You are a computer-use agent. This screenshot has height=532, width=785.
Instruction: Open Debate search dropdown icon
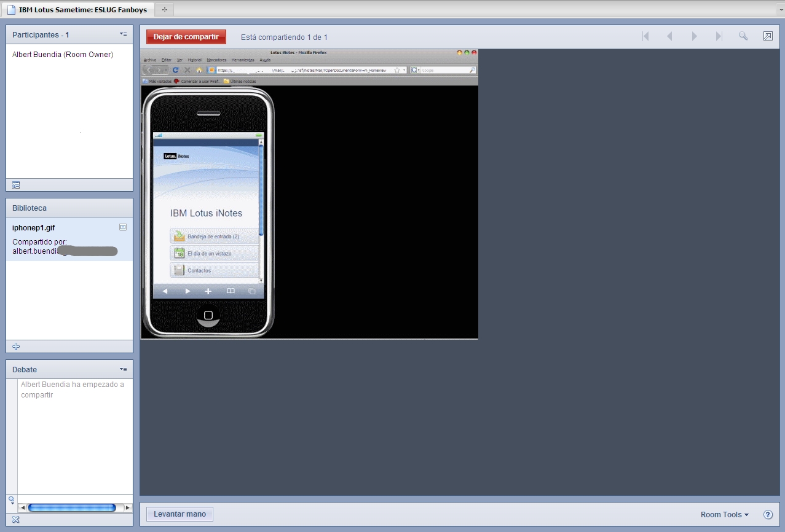coord(12,499)
